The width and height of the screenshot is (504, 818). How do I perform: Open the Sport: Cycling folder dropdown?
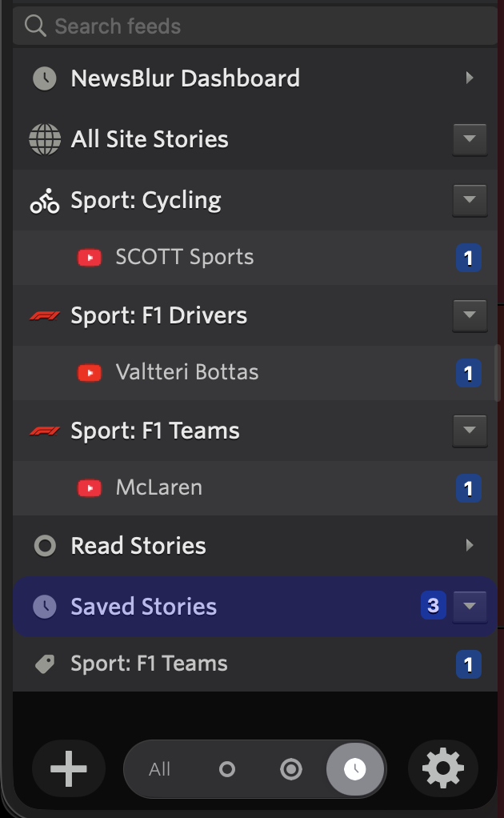(x=469, y=200)
